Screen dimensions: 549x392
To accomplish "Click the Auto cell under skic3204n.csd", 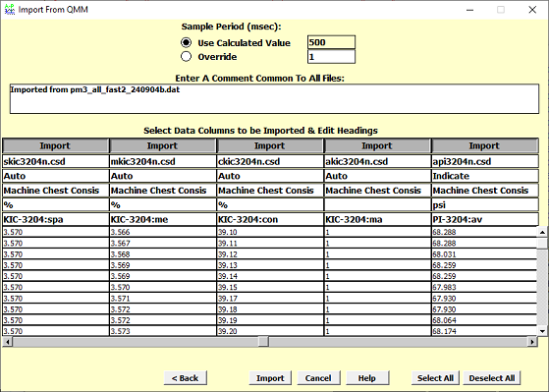I will [x=55, y=176].
